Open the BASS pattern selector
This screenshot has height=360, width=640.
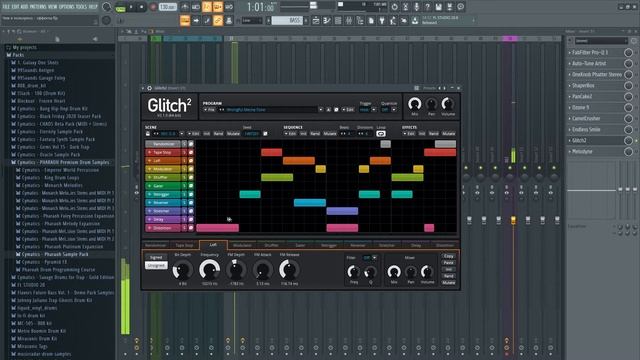pyautogui.click(x=287, y=20)
